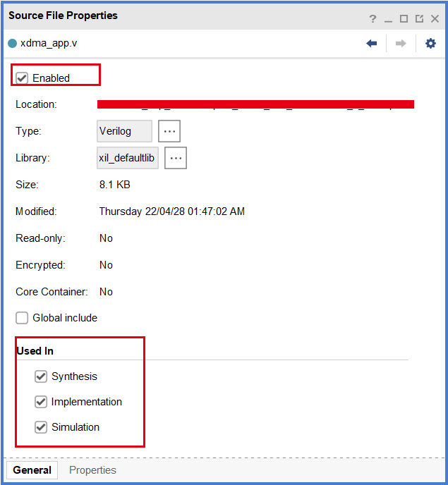Float the Source File Properties panel

(x=419, y=19)
